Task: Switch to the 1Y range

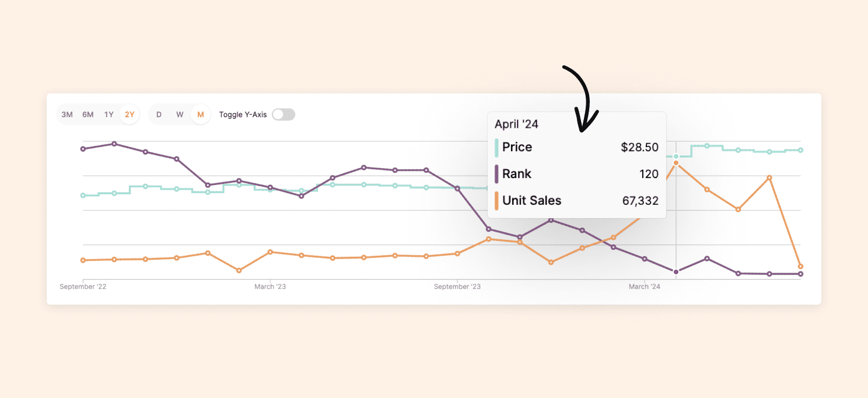Action: click(x=108, y=114)
